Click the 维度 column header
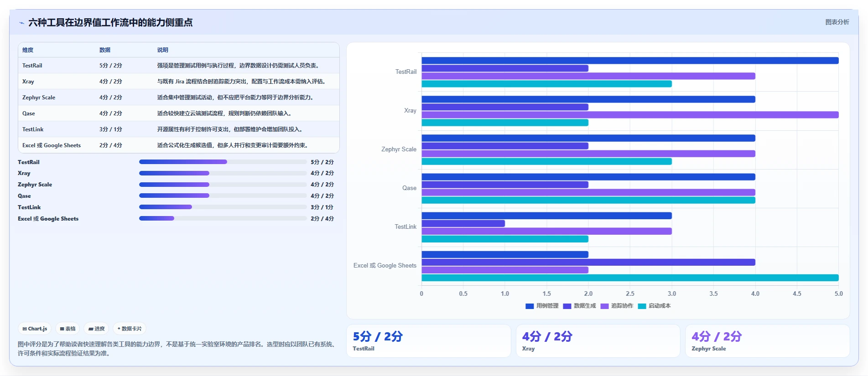Screen dimensions: 868x376 pyautogui.click(x=28, y=50)
